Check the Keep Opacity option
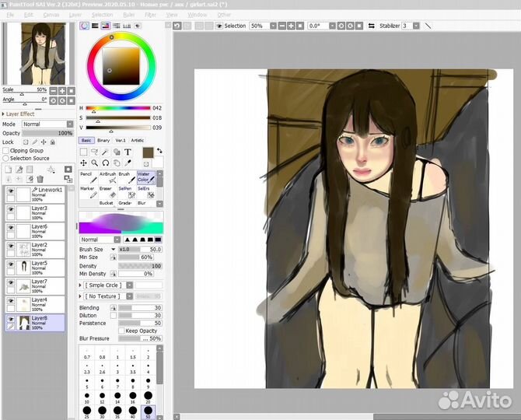This screenshot has height=420, width=521. (x=121, y=331)
